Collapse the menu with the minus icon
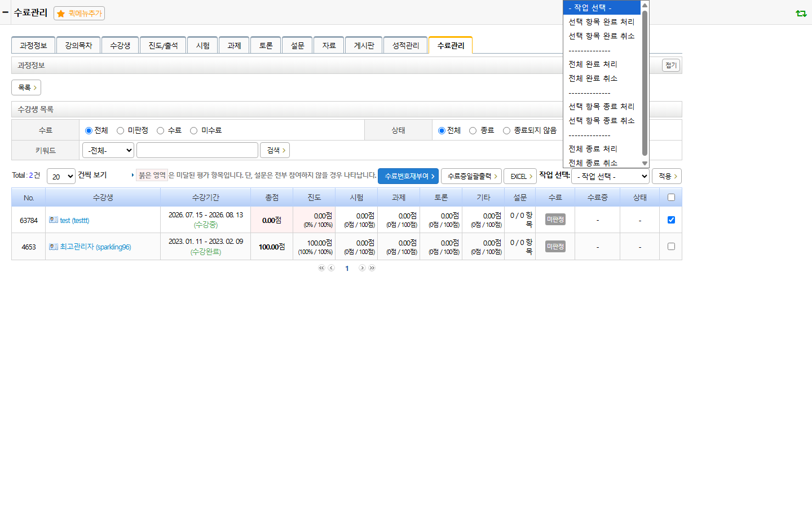The height and width of the screenshot is (508, 812). point(6,12)
